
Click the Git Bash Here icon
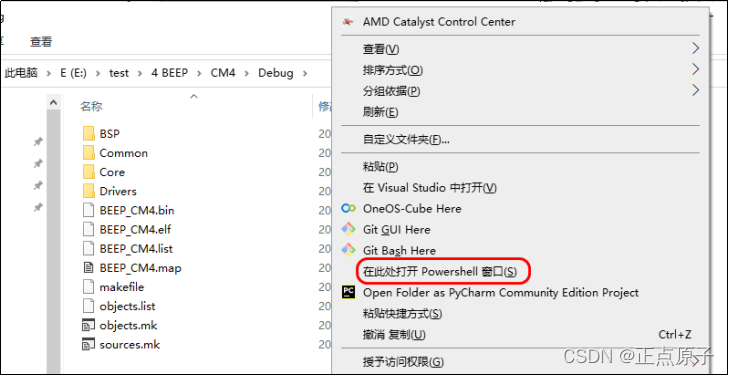pos(348,250)
